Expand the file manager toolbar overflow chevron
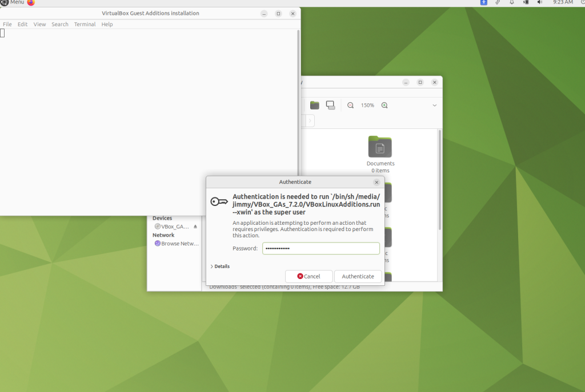The height and width of the screenshot is (392, 585). click(x=435, y=106)
